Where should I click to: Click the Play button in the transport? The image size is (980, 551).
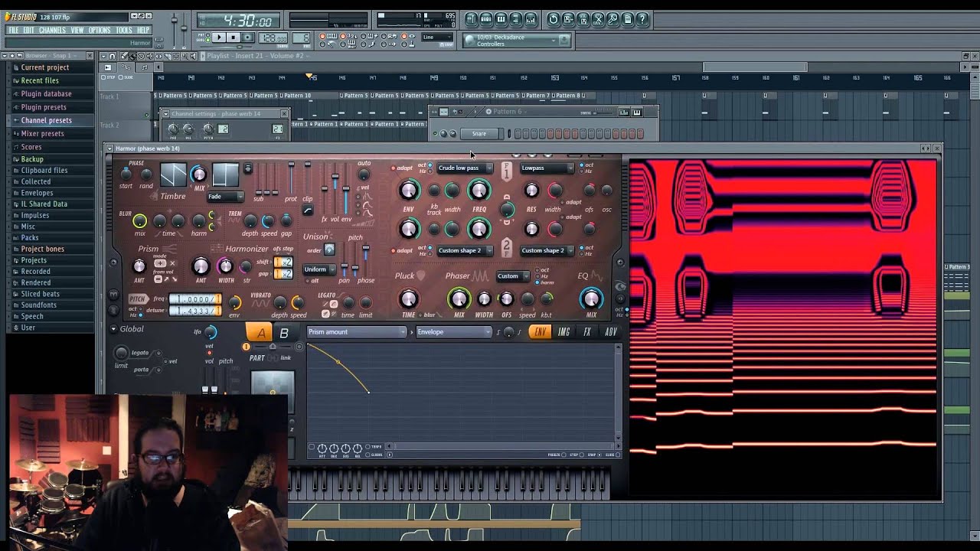click(x=219, y=37)
